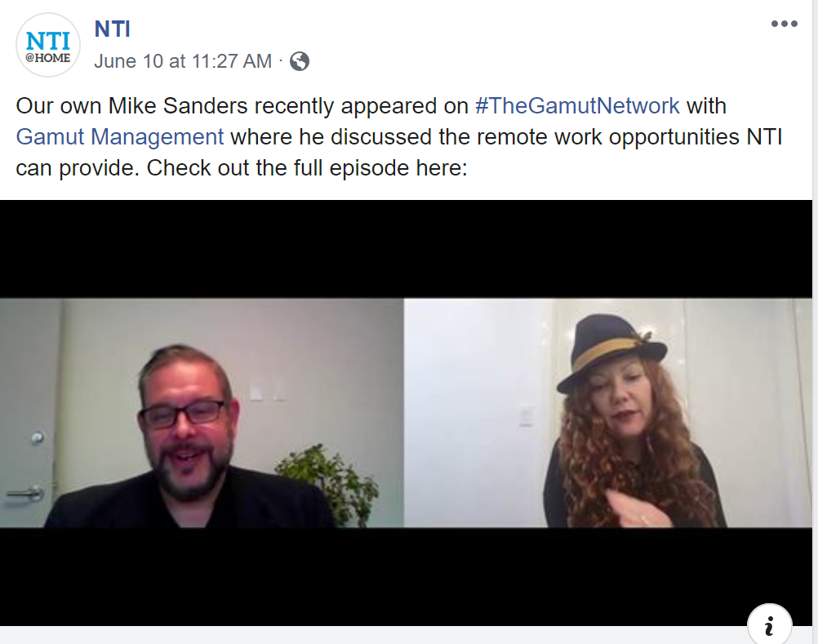The image size is (818, 644).
Task: Open the NTI page name link
Action: pyautogui.click(x=112, y=29)
